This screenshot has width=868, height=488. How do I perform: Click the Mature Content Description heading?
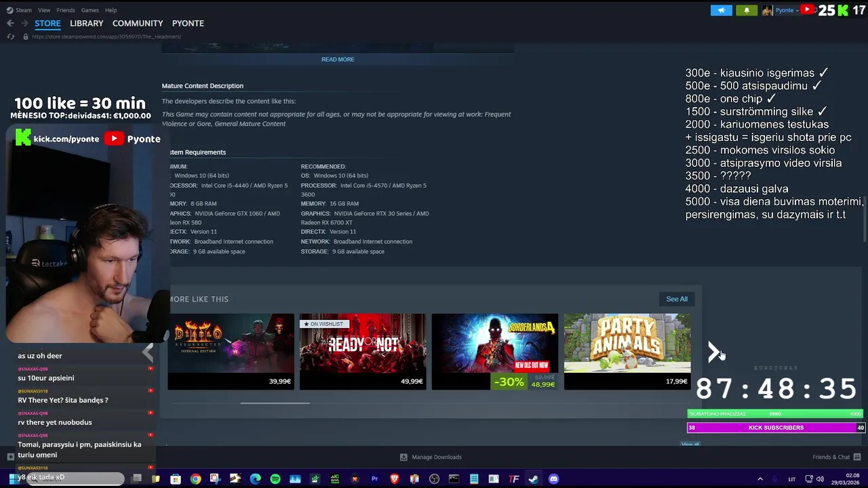202,86
